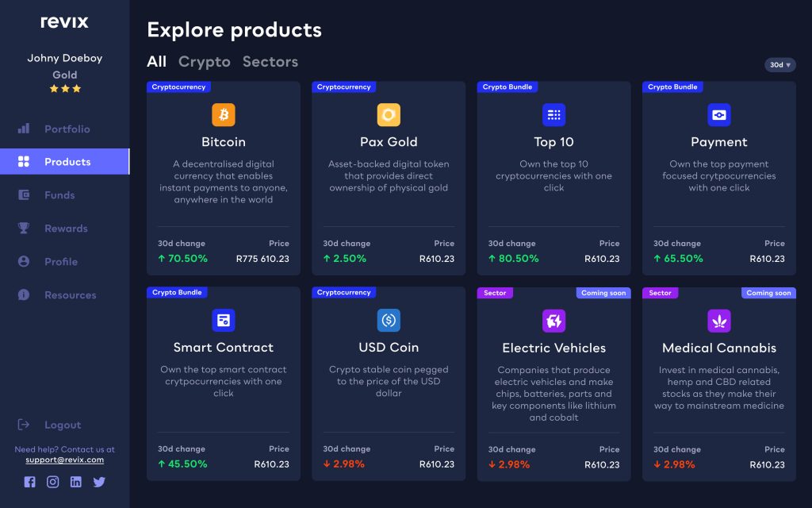Click the Pax Gold token icon
Viewport: 812px width, 508px height.
click(x=389, y=115)
